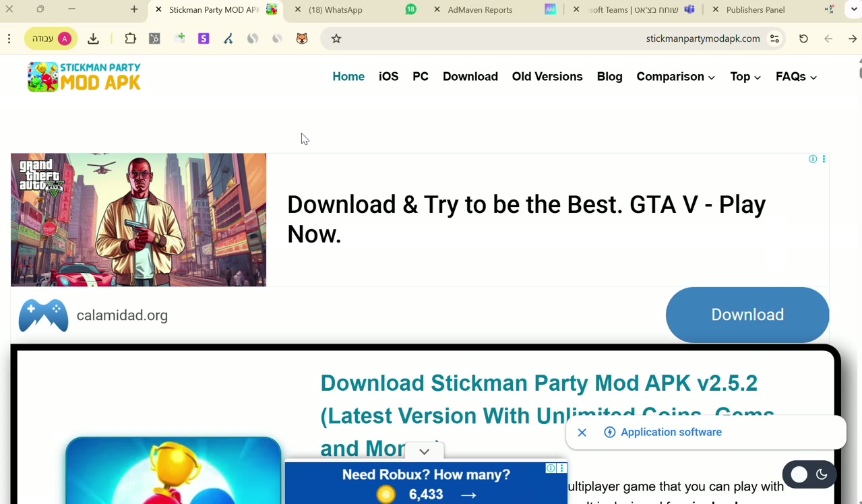The height and width of the screenshot is (504, 862).
Task: Click the calamidad.org advertiser link
Action: click(122, 315)
